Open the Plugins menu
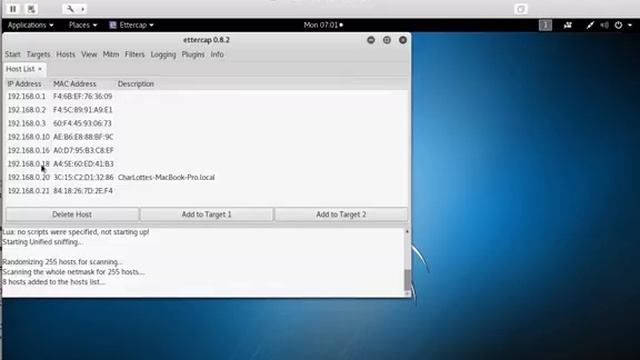Image resolution: width=640 pixels, height=360 pixels. [193, 54]
